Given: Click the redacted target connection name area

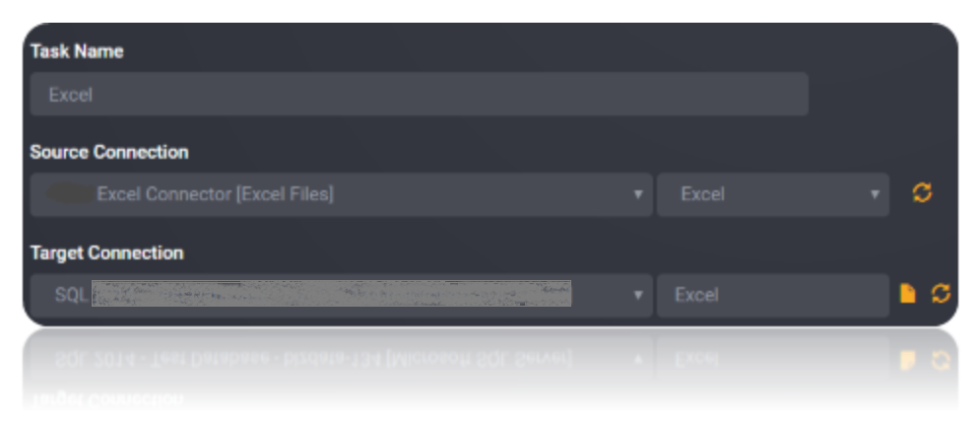Looking at the screenshot, I should [331, 294].
